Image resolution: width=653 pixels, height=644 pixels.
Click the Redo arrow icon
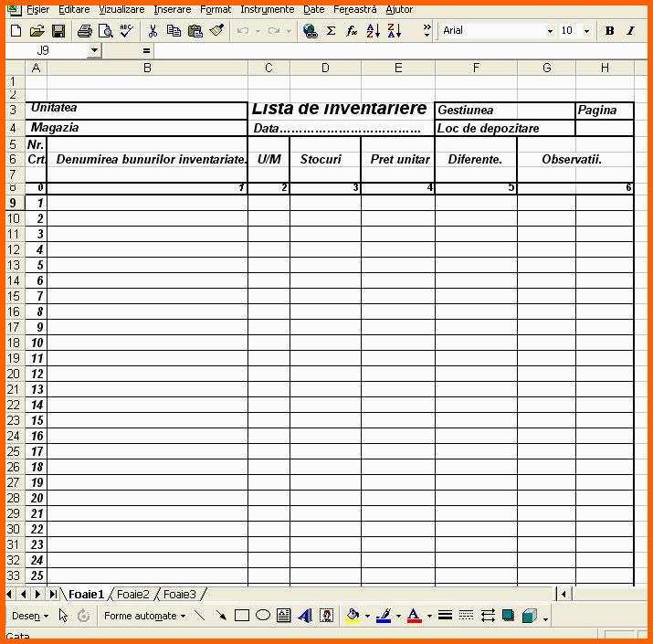point(274,30)
